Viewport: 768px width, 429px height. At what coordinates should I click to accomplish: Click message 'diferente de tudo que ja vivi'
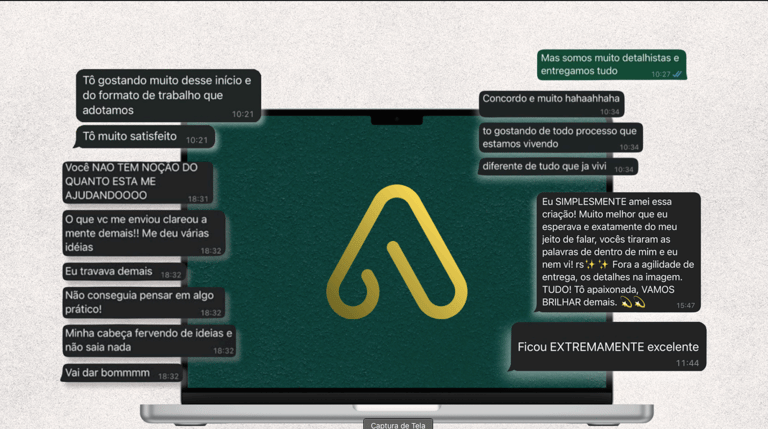tap(558, 167)
